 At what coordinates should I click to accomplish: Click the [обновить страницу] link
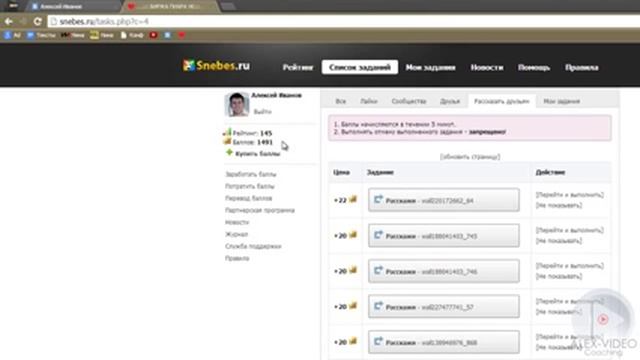470,157
